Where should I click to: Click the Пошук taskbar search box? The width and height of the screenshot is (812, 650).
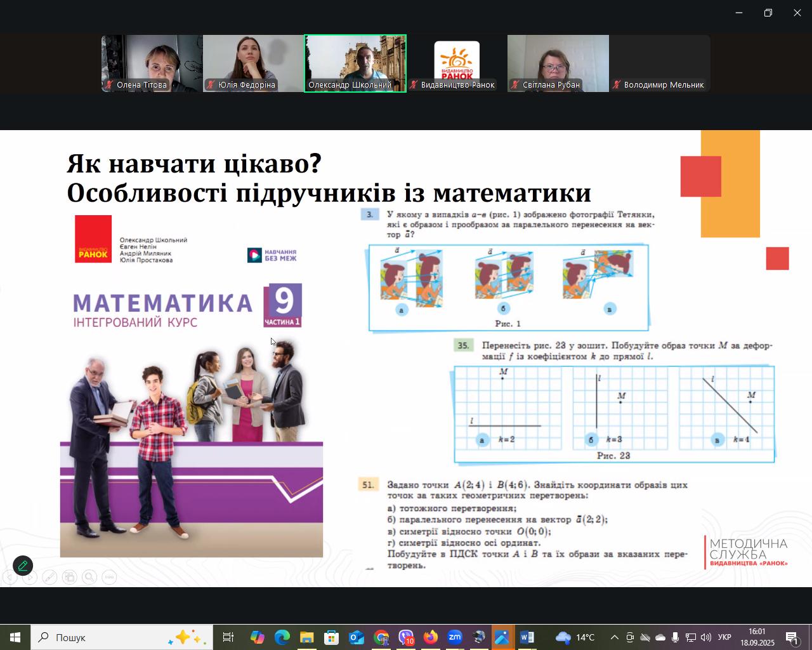[x=121, y=637]
